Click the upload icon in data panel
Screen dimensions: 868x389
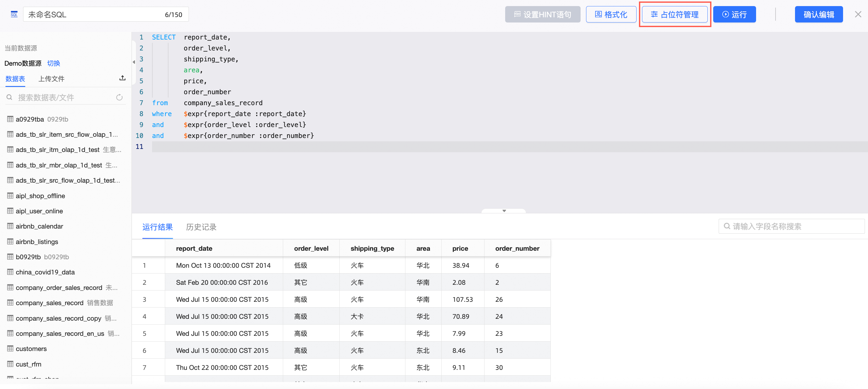(122, 78)
